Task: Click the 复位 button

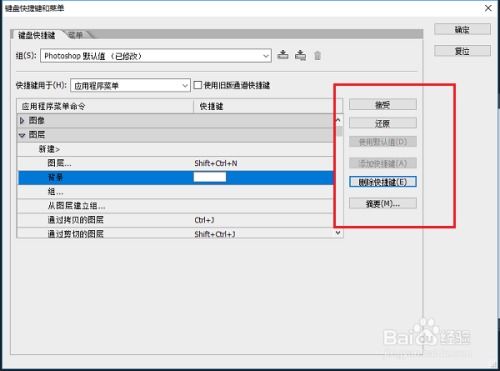Action: 462,51
